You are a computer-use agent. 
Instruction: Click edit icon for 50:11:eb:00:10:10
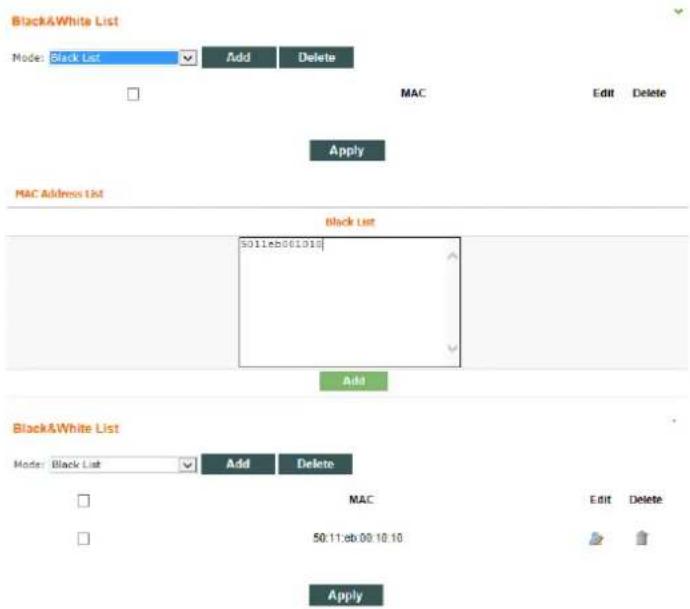pyautogui.click(x=596, y=538)
